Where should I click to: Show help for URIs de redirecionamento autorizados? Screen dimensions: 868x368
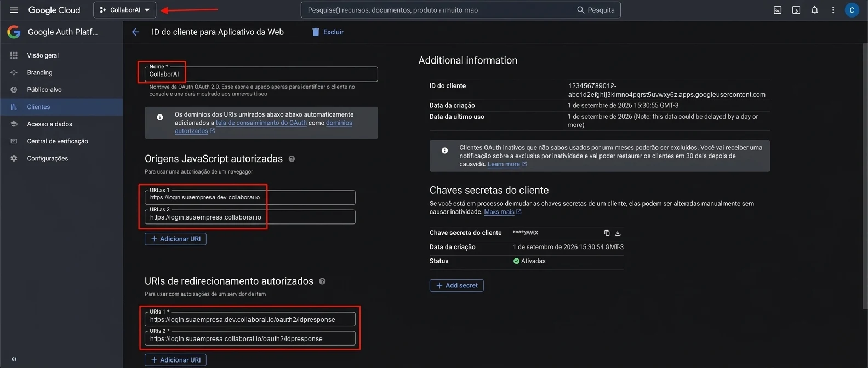(x=322, y=281)
